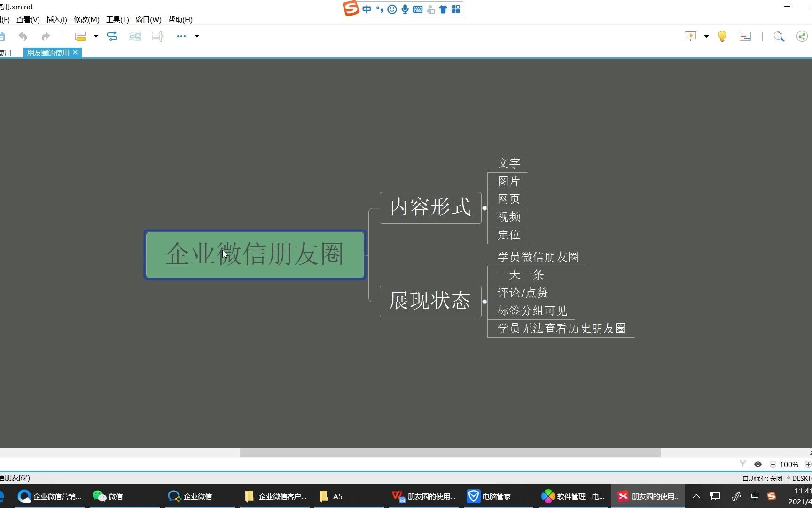Open the presentation mode dropdown arrow
Image resolution: width=812 pixels, height=508 pixels.
pos(706,36)
